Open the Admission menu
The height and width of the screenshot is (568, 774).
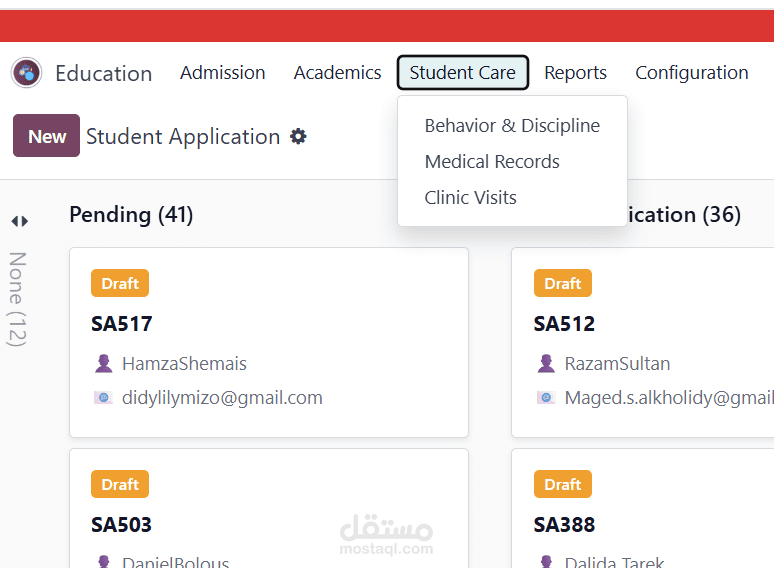[223, 73]
